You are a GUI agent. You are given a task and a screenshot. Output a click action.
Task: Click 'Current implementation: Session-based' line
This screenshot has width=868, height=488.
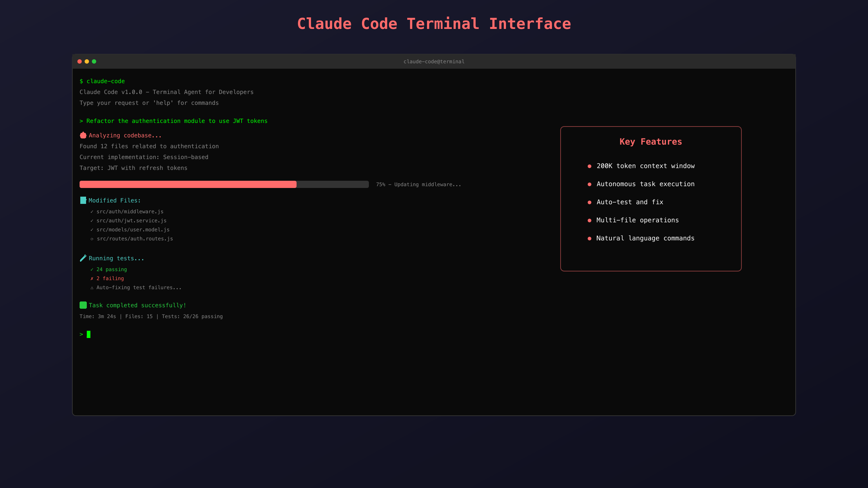(x=144, y=157)
